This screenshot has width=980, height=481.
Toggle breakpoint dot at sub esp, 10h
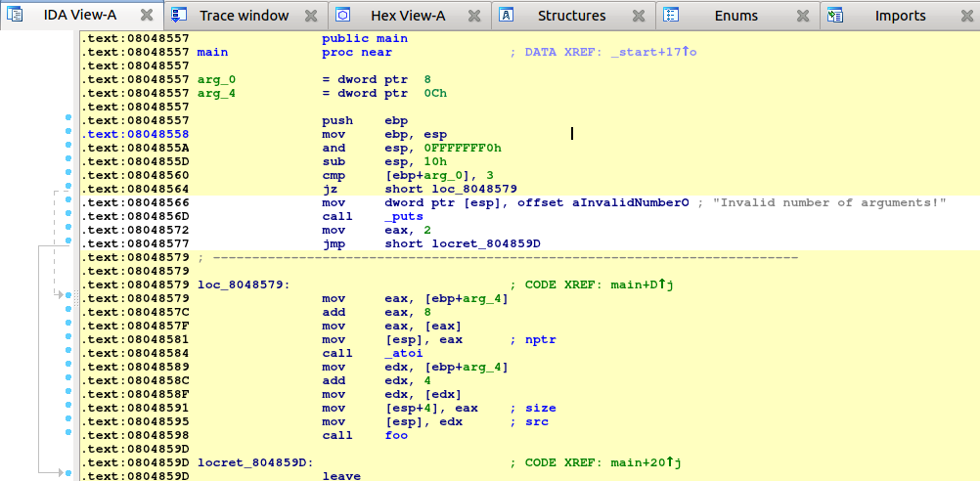tap(68, 158)
